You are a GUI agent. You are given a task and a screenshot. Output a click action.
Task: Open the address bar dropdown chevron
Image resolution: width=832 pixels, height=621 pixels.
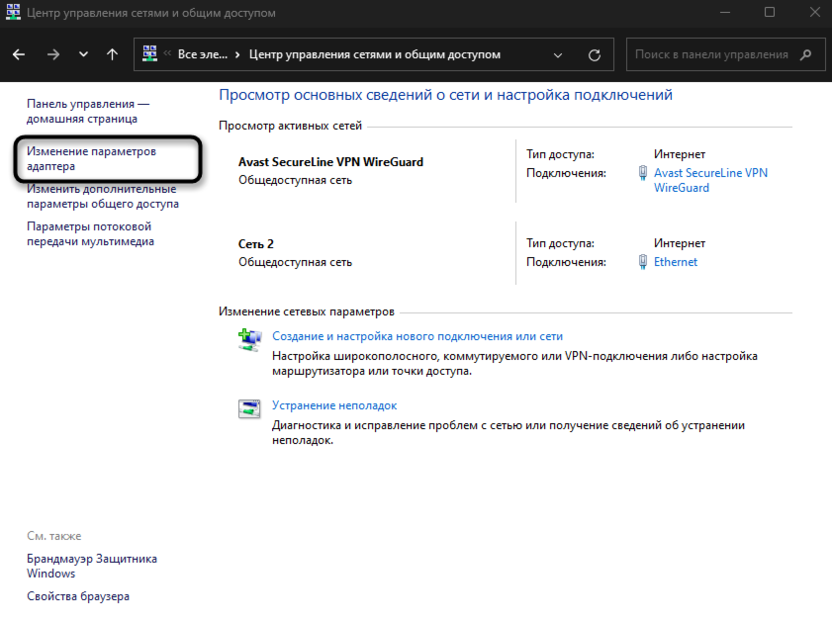[557, 54]
